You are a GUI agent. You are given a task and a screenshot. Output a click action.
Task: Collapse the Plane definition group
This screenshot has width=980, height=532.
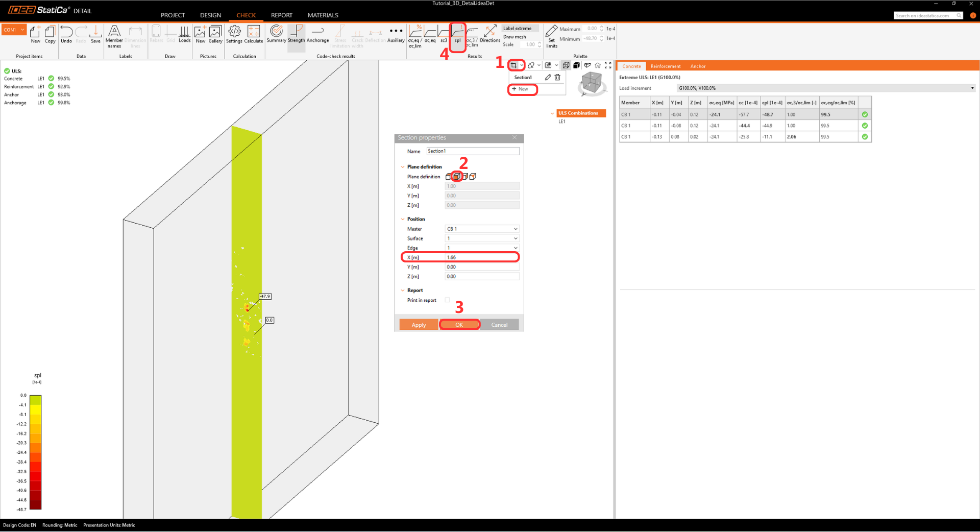click(x=403, y=167)
